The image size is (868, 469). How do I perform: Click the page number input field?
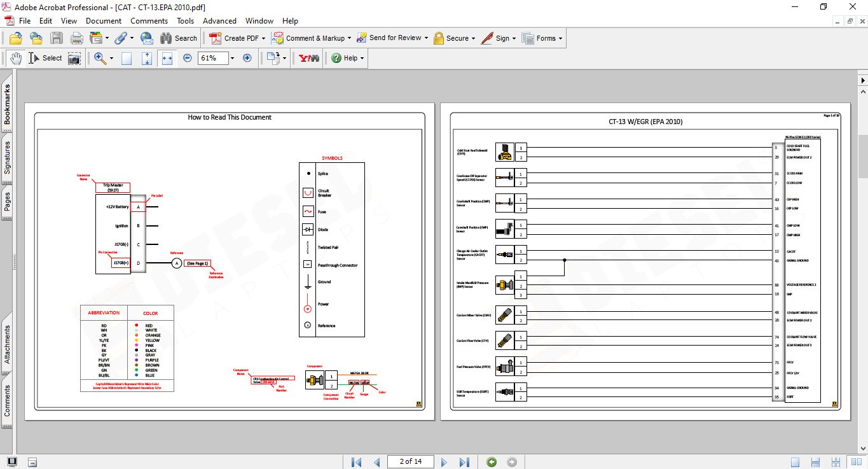click(410, 462)
